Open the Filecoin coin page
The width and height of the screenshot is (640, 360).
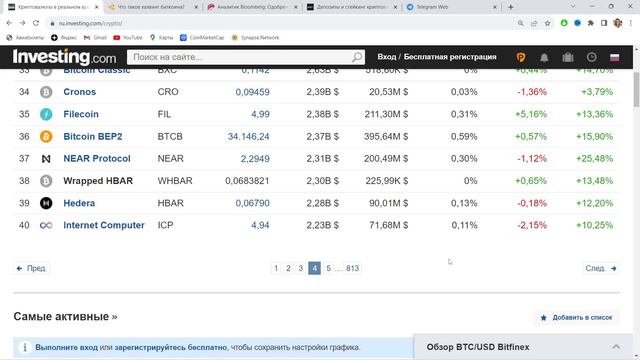81,114
